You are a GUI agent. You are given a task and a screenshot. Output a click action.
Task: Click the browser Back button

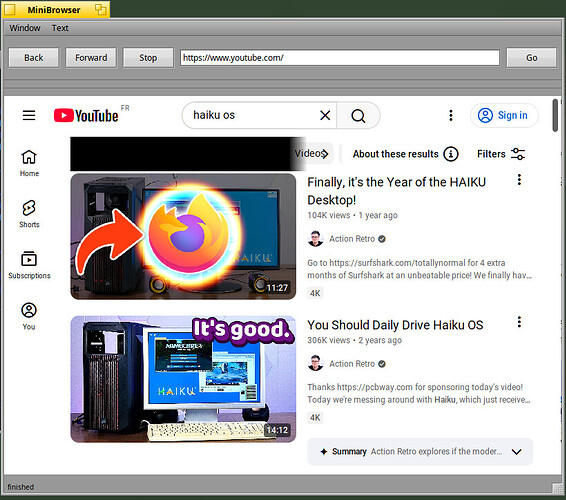pyautogui.click(x=34, y=58)
